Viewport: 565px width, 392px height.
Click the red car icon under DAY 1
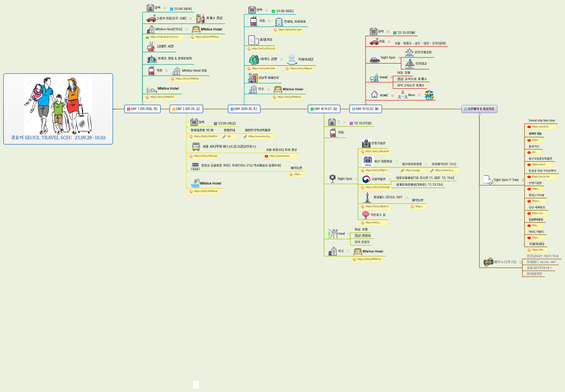[x=151, y=19]
